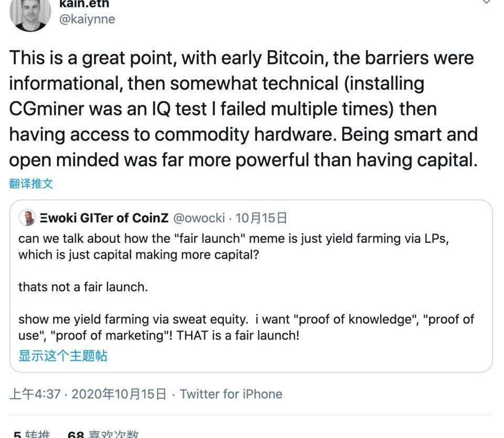
Task: Click the @owocki handle in quoted tweet
Action: pyautogui.click(x=199, y=218)
